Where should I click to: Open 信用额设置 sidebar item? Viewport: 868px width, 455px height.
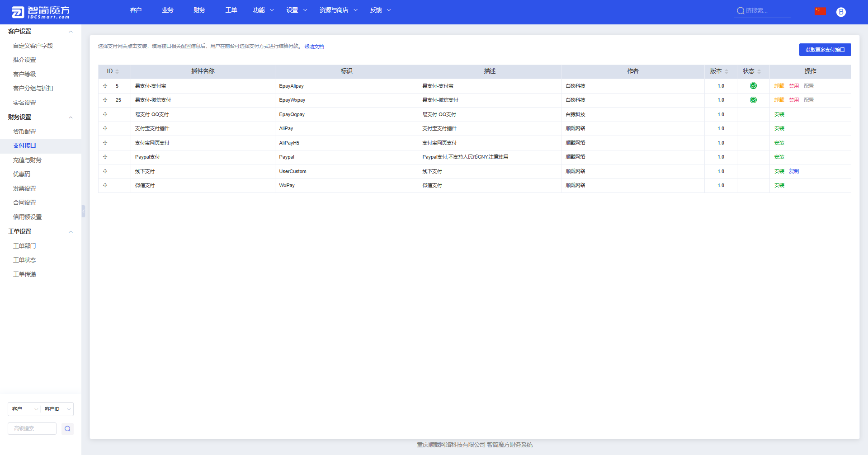click(x=27, y=217)
